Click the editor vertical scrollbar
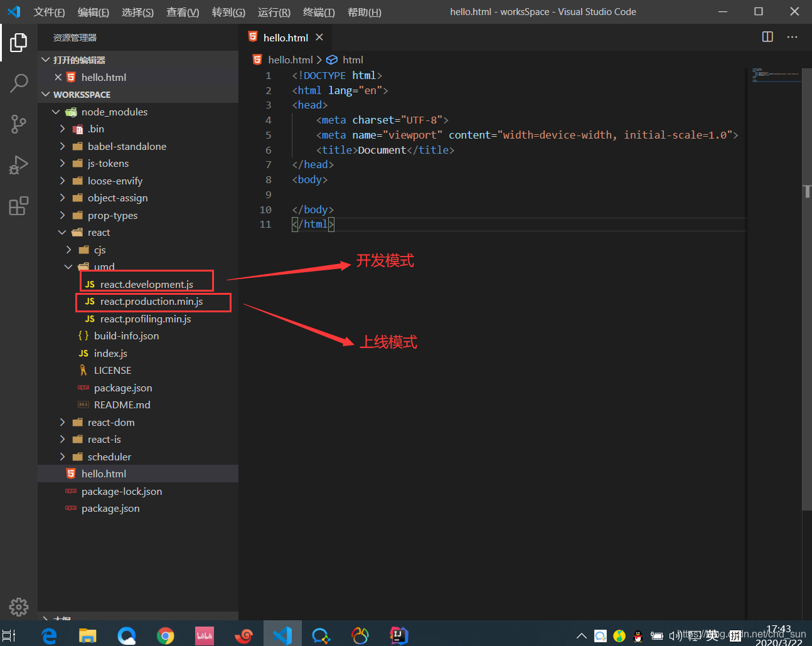The width and height of the screenshot is (812, 646). coord(807,289)
